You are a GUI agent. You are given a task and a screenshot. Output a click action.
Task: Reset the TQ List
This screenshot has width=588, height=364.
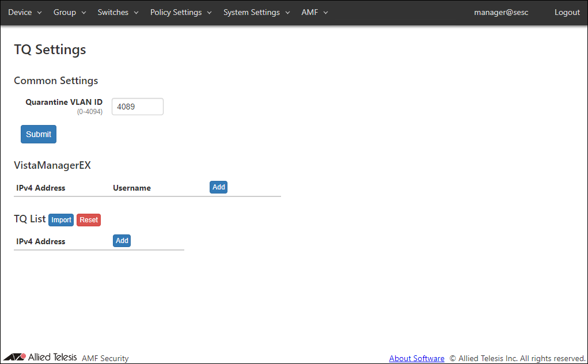(89, 220)
